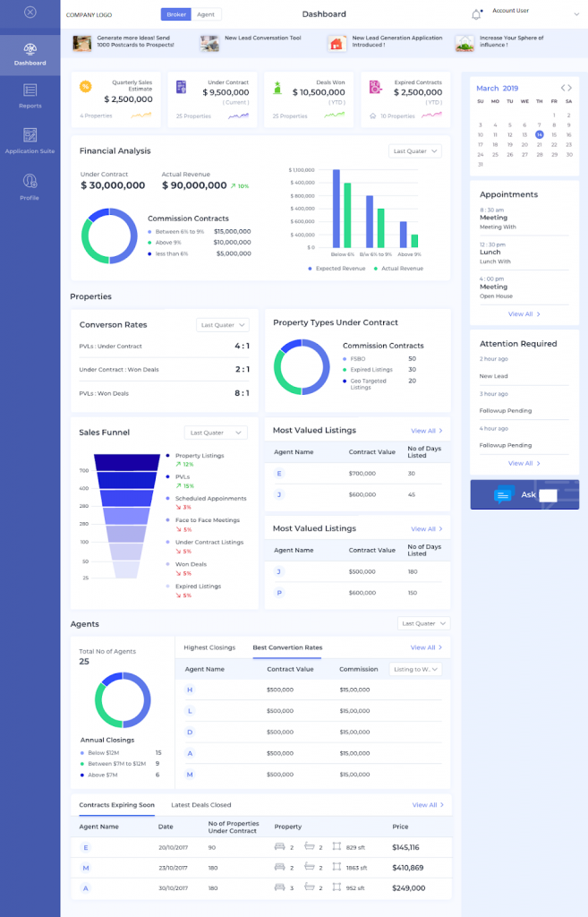Switch to Agent mode toggle
The image size is (588, 917).
[206, 14]
